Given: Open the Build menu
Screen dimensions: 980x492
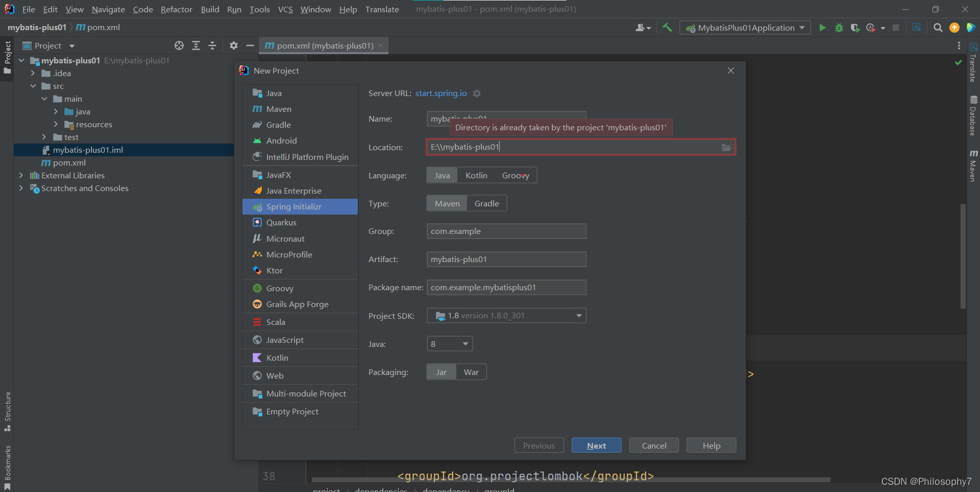Looking at the screenshot, I should click(210, 9).
